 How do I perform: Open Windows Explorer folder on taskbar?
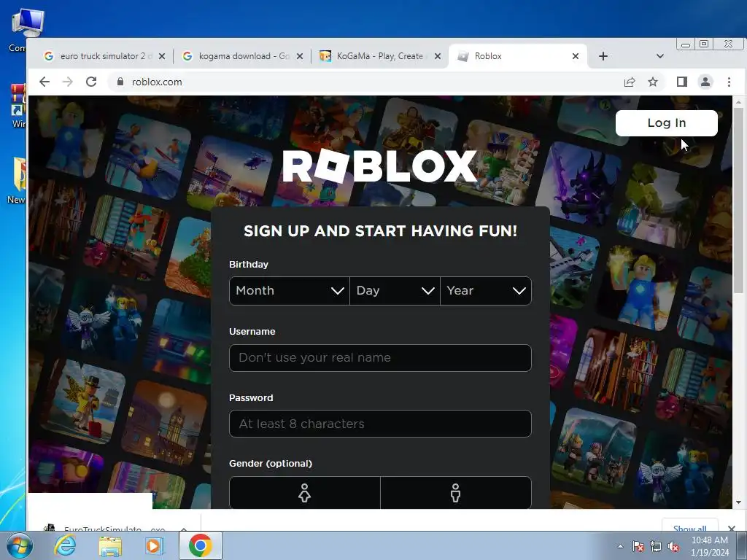[x=110, y=545]
